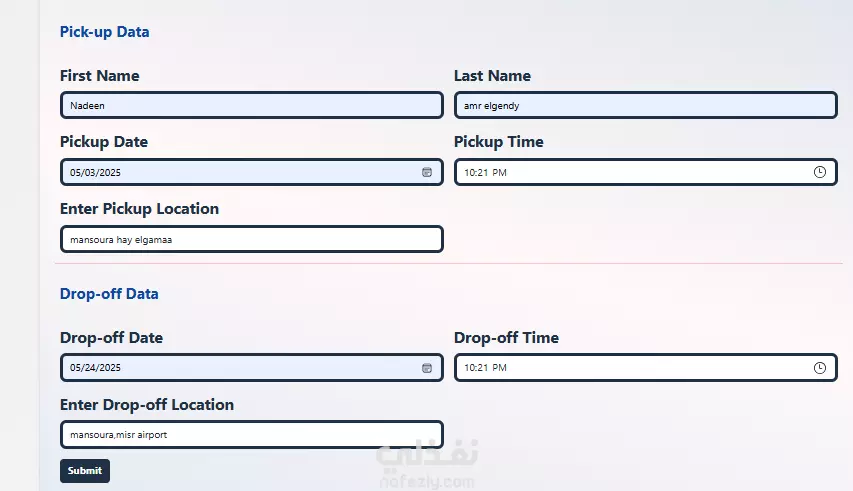This screenshot has height=491, width=853.
Task: Click the Pick-up Data section heading
Action: coord(104,32)
